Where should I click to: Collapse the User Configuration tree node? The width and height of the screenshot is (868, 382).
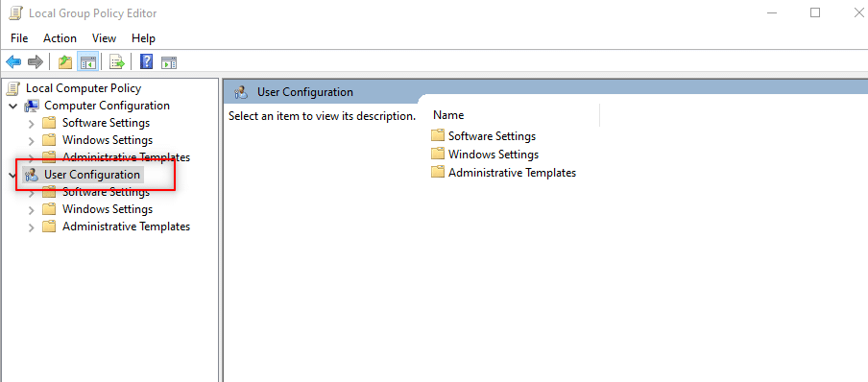pos(13,175)
